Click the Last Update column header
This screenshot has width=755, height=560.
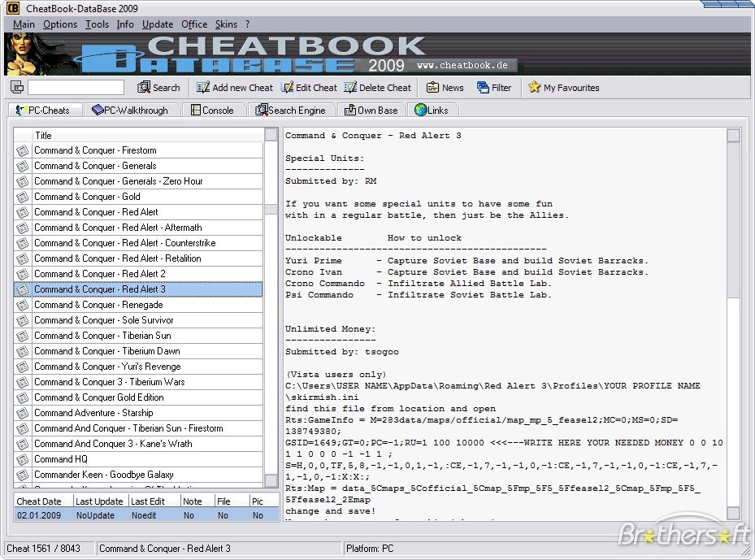[x=101, y=501]
